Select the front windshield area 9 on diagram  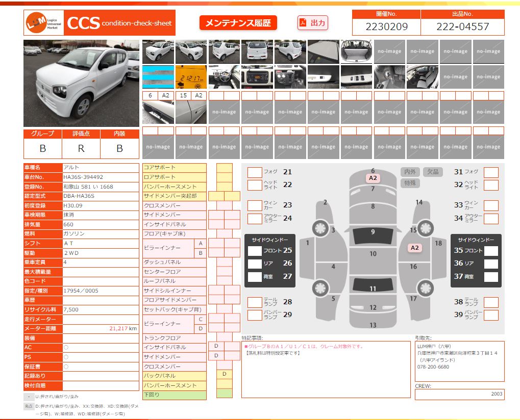(x=373, y=232)
